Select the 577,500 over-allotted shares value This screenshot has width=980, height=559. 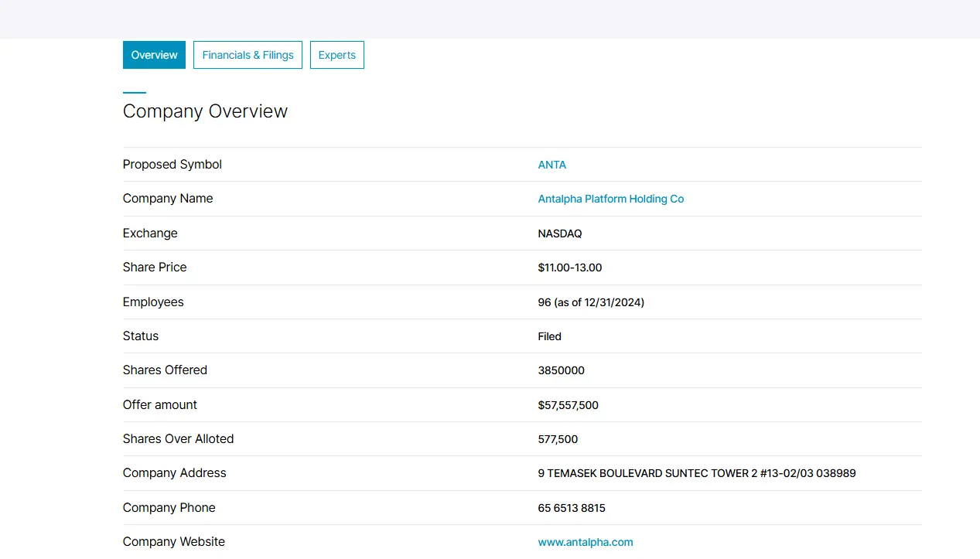pos(558,439)
